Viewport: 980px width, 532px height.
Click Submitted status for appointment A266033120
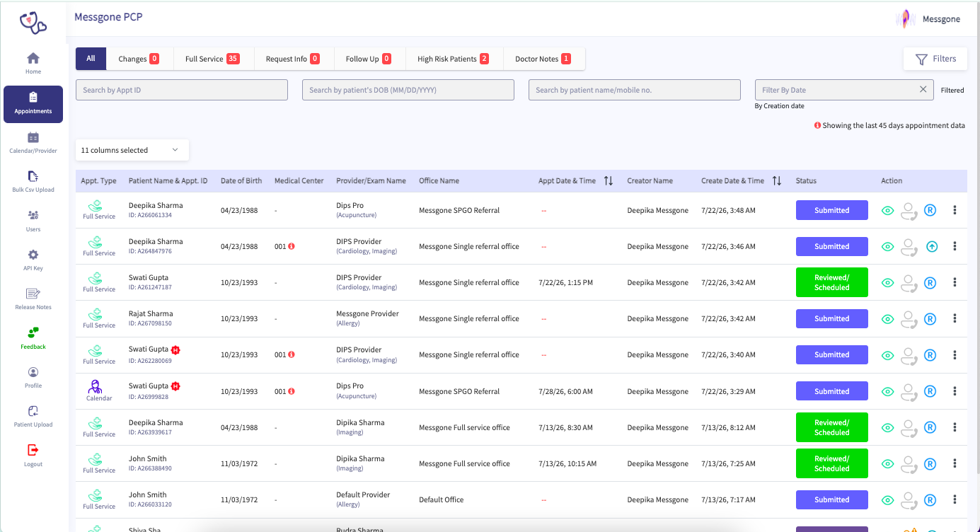[831, 499]
